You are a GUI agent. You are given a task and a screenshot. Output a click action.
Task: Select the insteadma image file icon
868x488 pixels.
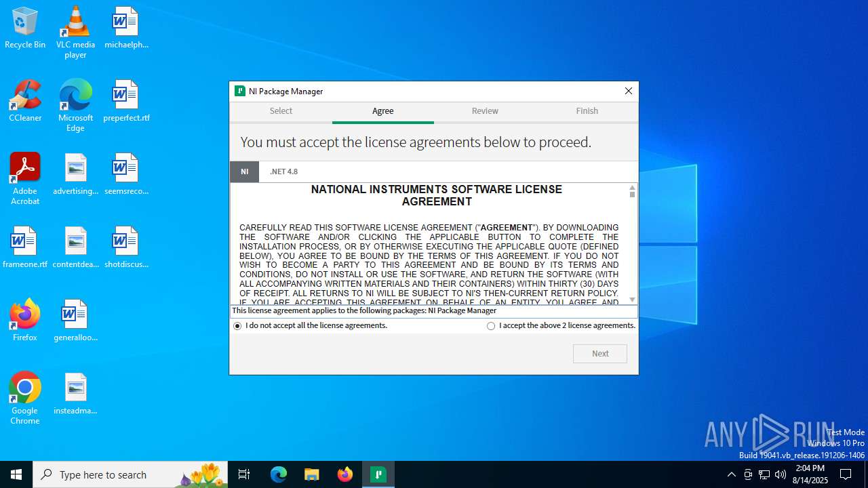pyautogui.click(x=75, y=394)
